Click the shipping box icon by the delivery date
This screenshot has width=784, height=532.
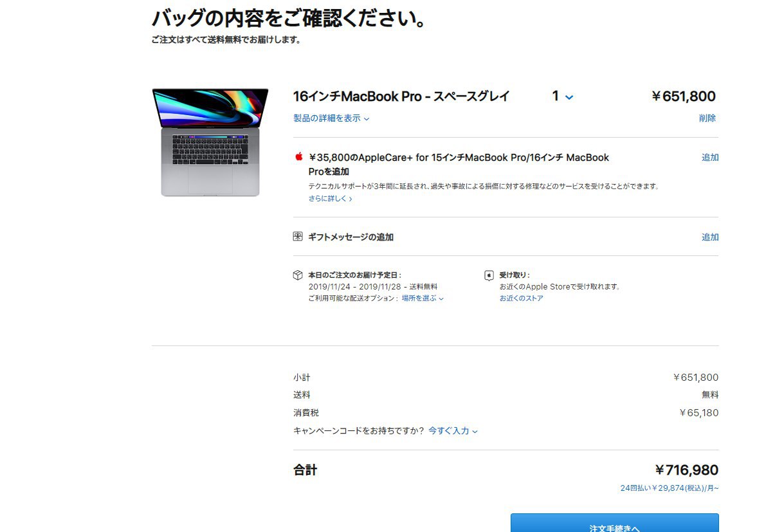click(298, 275)
